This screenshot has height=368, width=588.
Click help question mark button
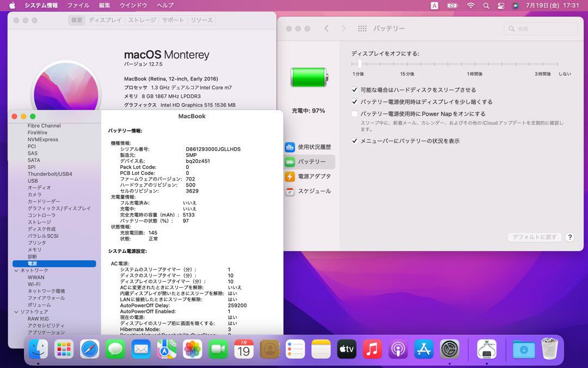pyautogui.click(x=569, y=237)
